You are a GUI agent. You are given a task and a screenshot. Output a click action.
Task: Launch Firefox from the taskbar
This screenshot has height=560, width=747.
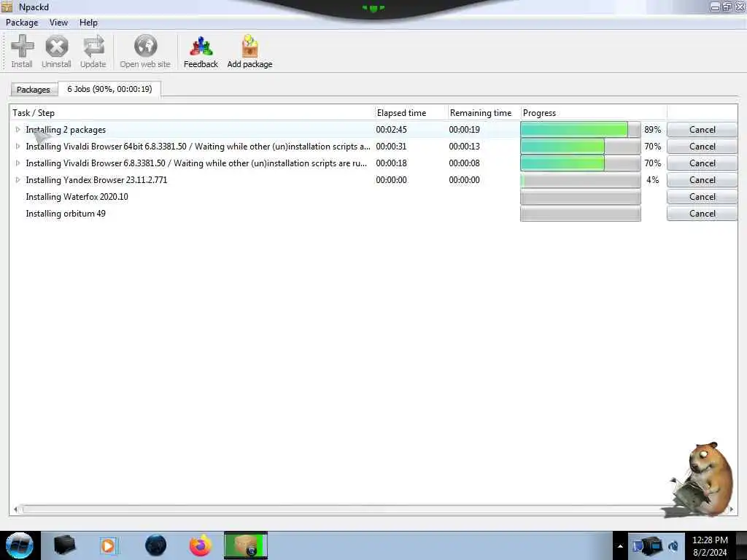point(200,545)
